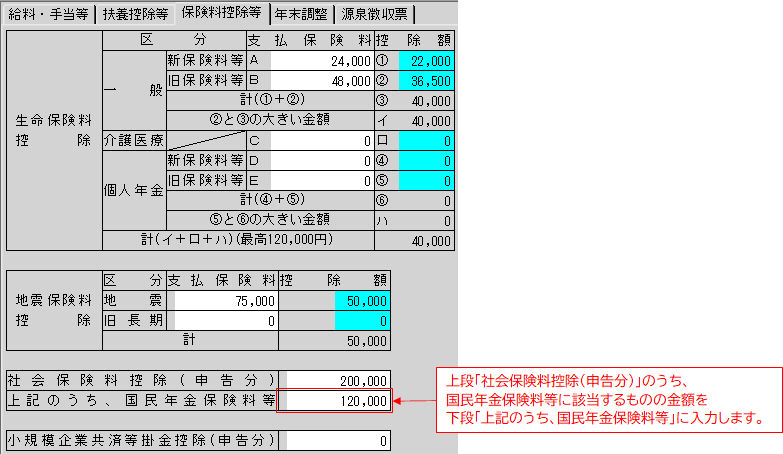The height and width of the screenshot is (454, 783).
Task: Click the 地震保険料控除 section label
Action: (x=54, y=310)
